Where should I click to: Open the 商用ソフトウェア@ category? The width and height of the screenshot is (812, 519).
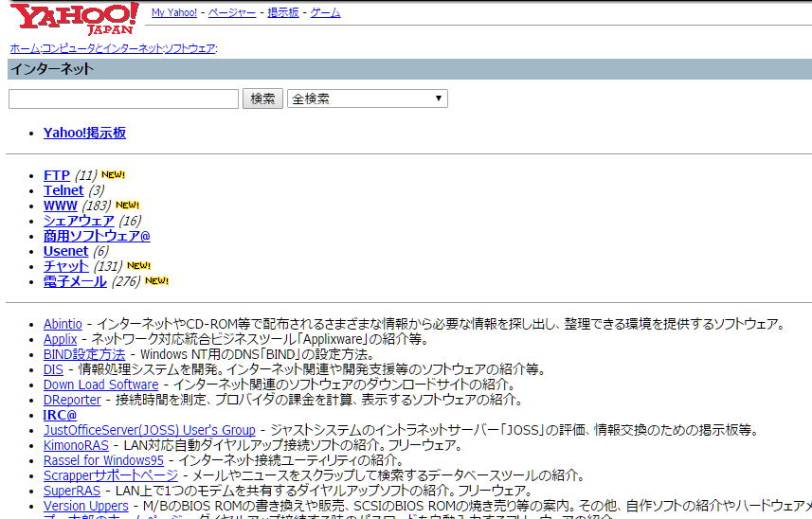97,236
